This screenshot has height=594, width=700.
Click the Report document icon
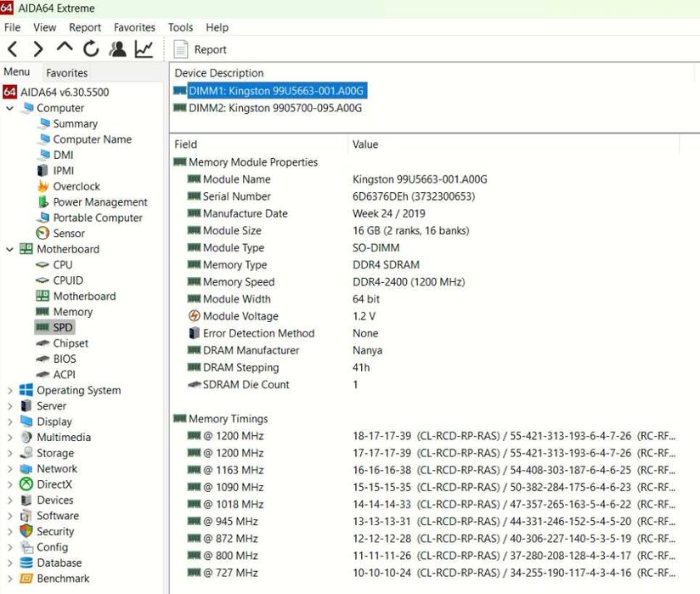(180, 49)
